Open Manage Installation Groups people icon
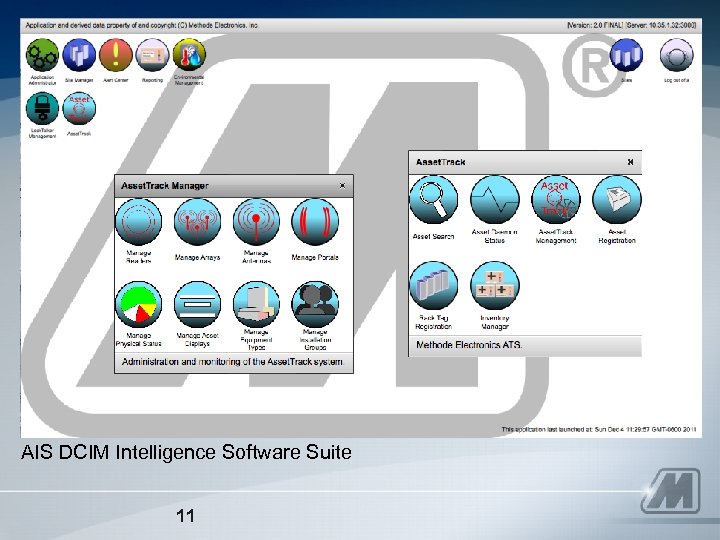720x540 pixels. click(x=315, y=304)
